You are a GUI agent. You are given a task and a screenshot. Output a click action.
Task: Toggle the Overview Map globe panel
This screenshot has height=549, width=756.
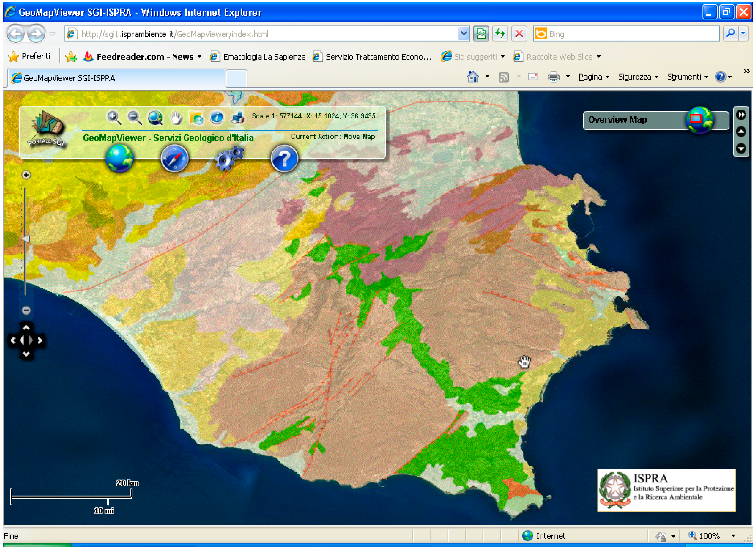[699, 120]
